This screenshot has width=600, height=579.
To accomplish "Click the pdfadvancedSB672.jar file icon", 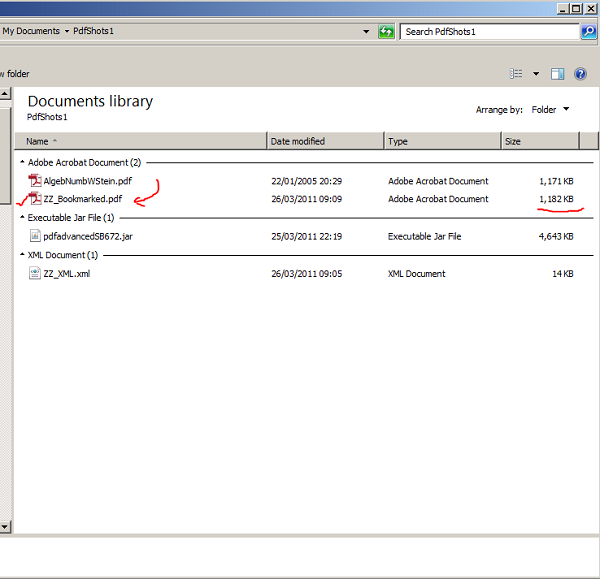I will tap(35, 236).
